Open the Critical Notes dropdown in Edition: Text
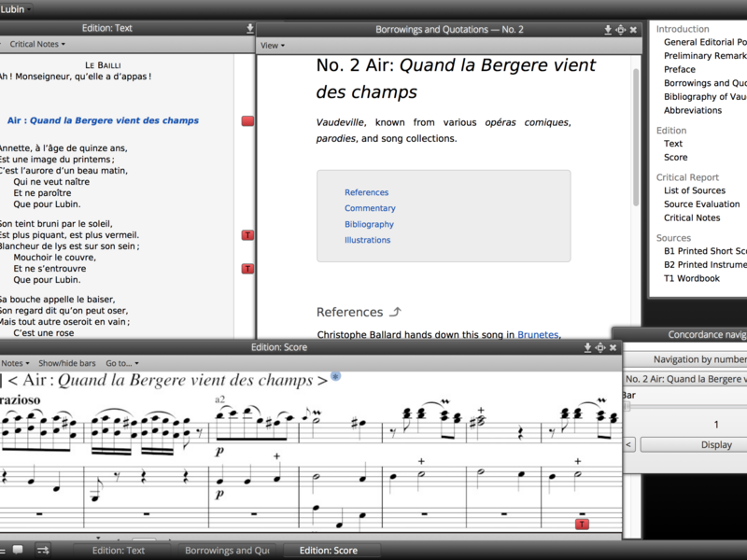Viewport: 747px width, 560px height. pos(37,44)
